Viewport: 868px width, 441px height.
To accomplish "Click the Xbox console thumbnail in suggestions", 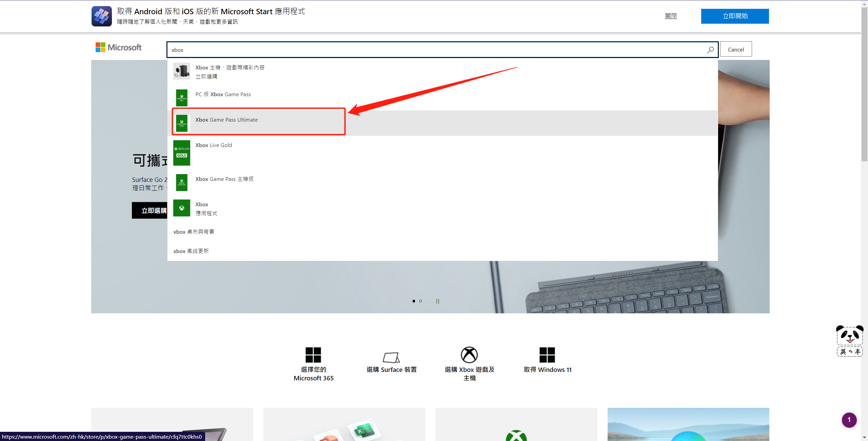I will (182, 71).
